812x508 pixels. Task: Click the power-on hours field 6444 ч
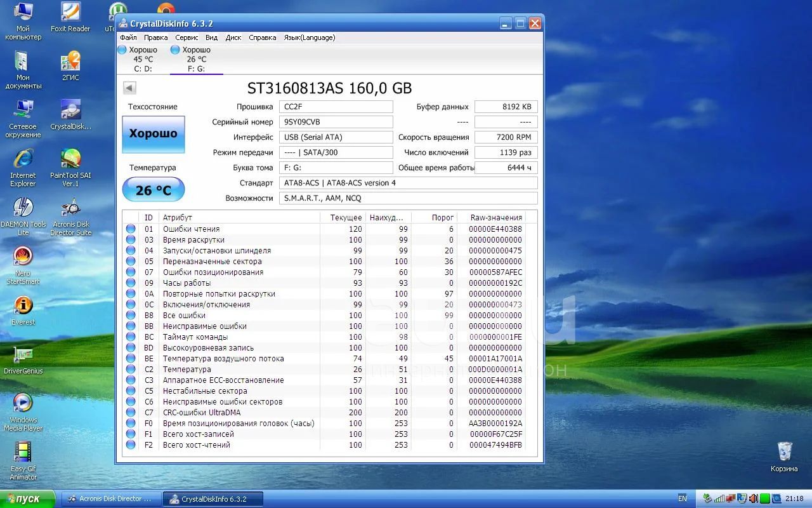(506, 168)
